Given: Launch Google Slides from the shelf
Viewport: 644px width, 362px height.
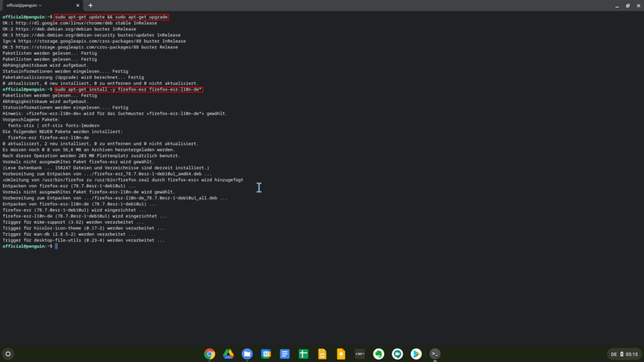Looking at the screenshot, I should tap(323, 354).
